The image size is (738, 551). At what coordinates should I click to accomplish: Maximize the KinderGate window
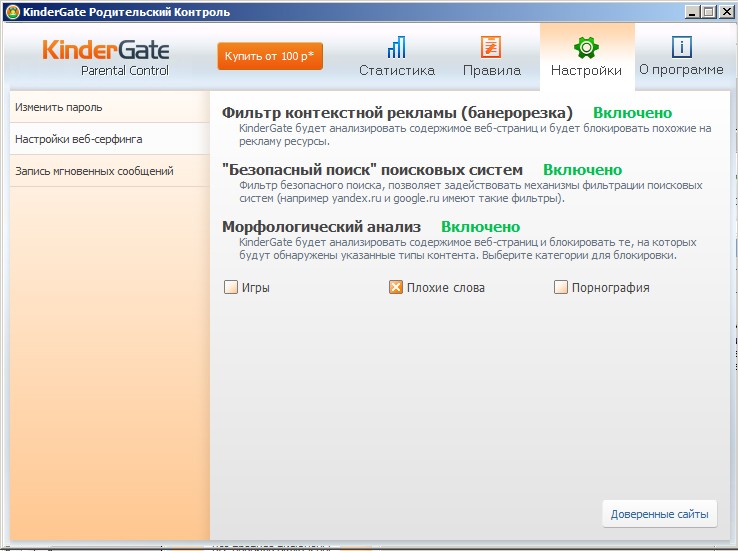pyautogui.click(x=709, y=12)
